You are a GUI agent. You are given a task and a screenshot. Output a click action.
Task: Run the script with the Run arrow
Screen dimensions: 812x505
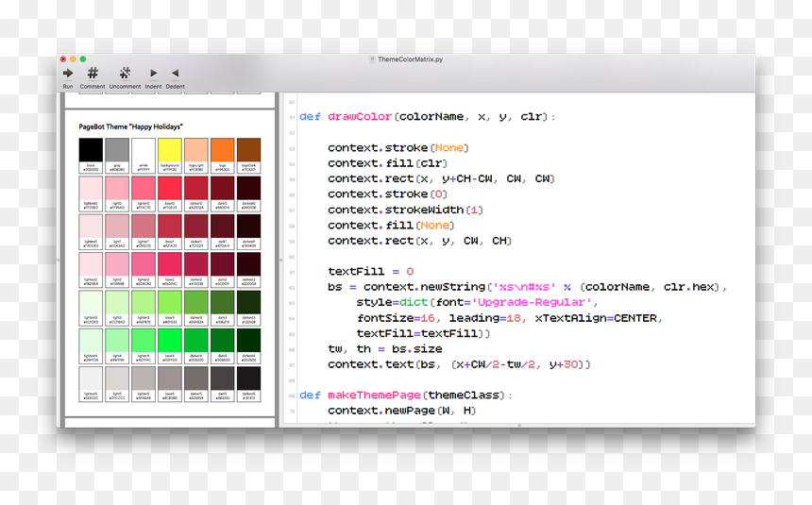[x=68, y=73]
